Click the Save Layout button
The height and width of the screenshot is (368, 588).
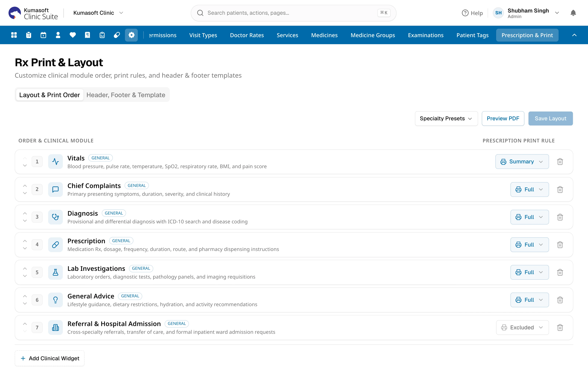pyautogui.click(x=550, y=118)
